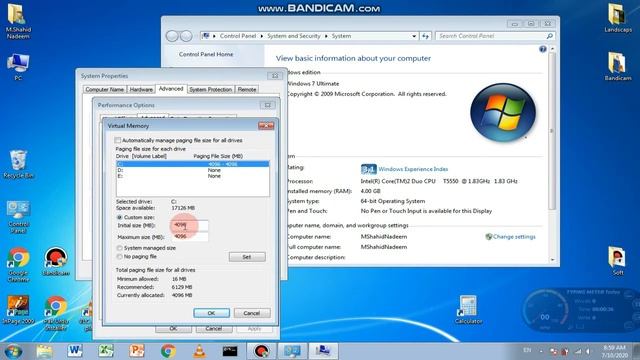640x360 pixels.
Task: Select the Advanced tab in System Properties
Action: [x=171, y=89]
